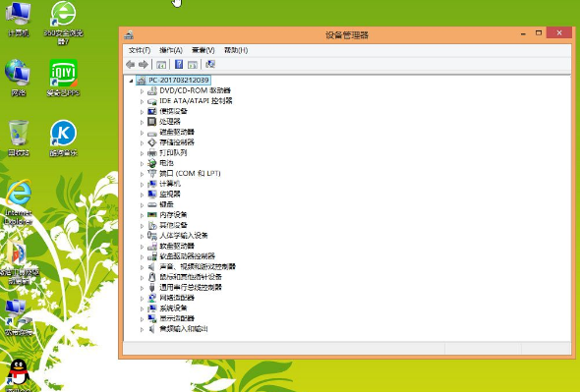Click the network icon beside 网络适配器
The image size is (580, 392).
151,298
